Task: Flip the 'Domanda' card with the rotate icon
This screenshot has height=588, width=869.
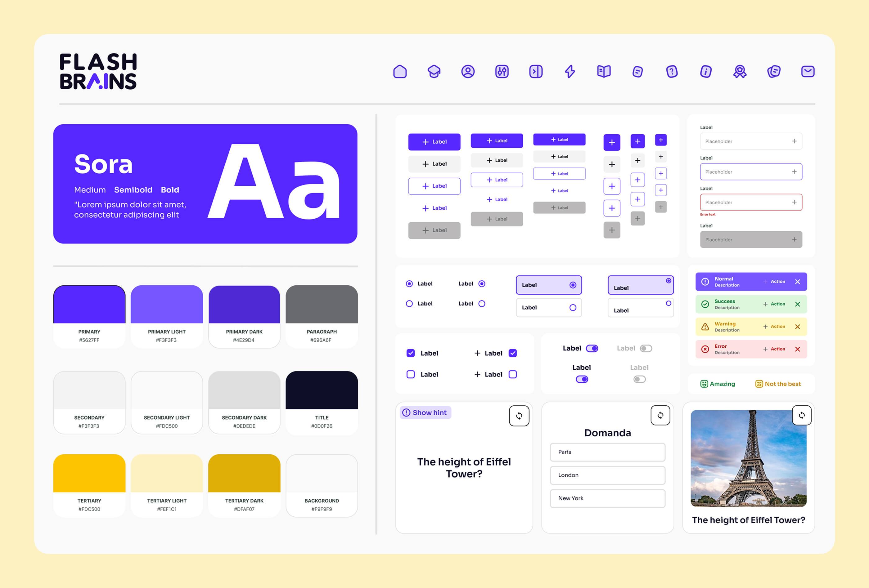Action: point(660,415)
